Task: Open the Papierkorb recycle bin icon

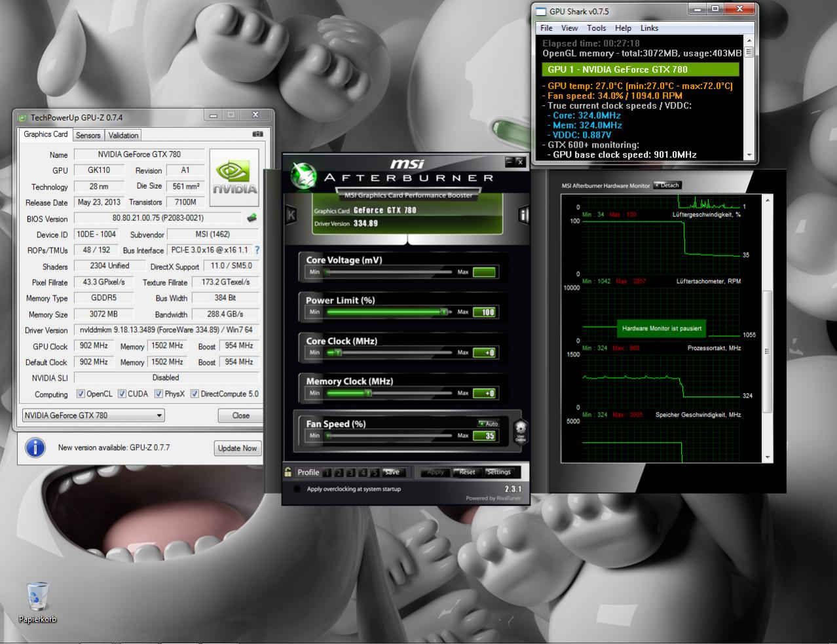Action: pos(37,603)
